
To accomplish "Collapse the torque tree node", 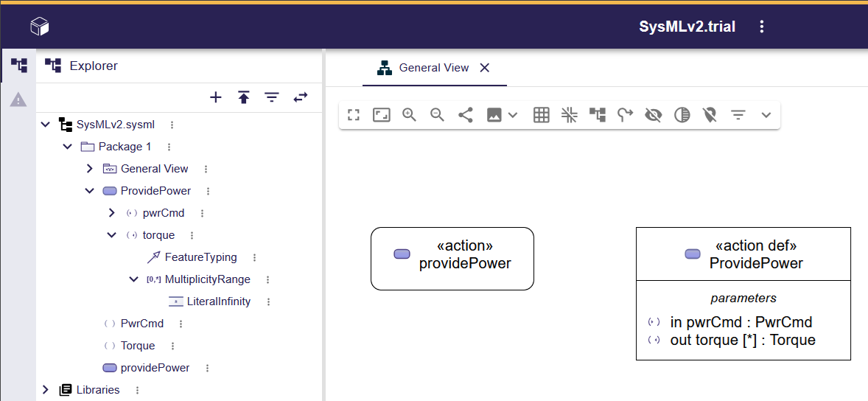I will [112, 235].
